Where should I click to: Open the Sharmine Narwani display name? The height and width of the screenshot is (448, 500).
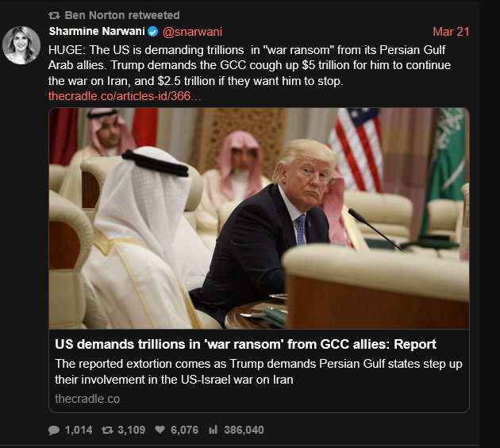[97, 31]
